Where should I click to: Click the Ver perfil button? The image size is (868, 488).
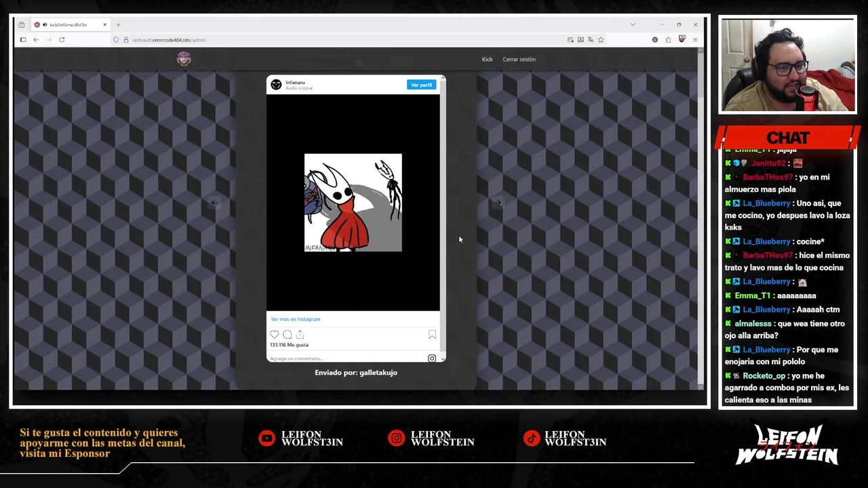click(421, 85)
